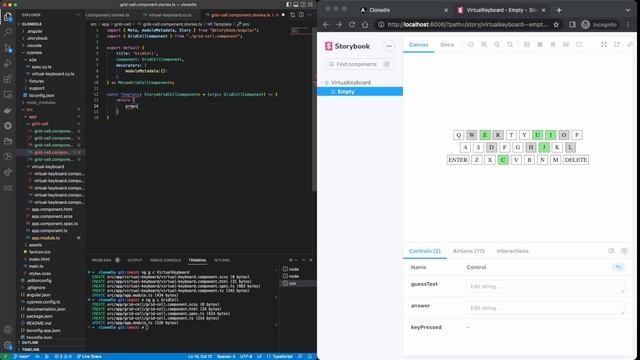Viewport: 640px width, 360px height.
Task: Click the browser back arrow
Action: 326,24
